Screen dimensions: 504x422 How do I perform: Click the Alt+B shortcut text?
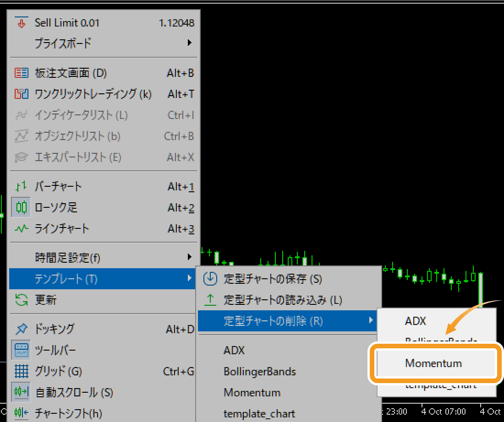coord(181,73)
